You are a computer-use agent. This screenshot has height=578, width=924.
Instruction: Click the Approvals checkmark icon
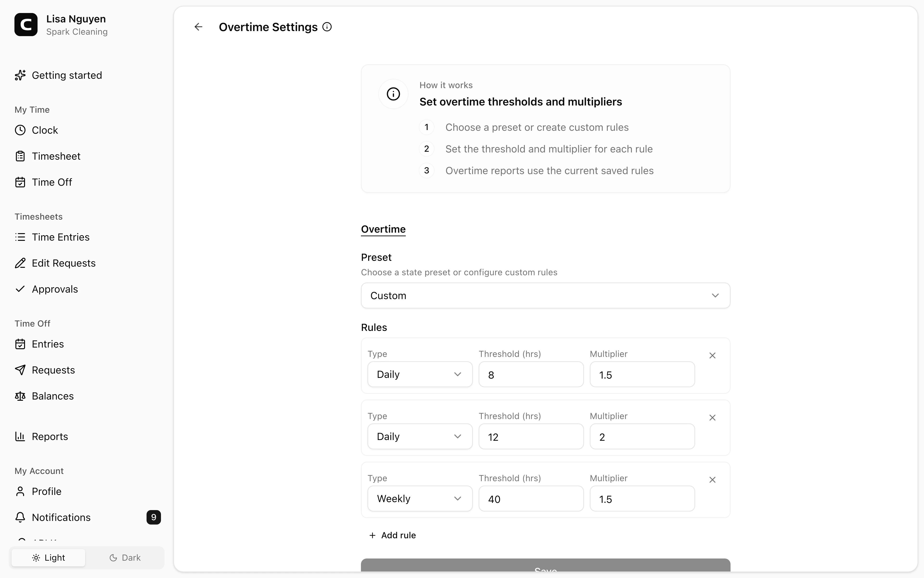(x=20, y=289)
